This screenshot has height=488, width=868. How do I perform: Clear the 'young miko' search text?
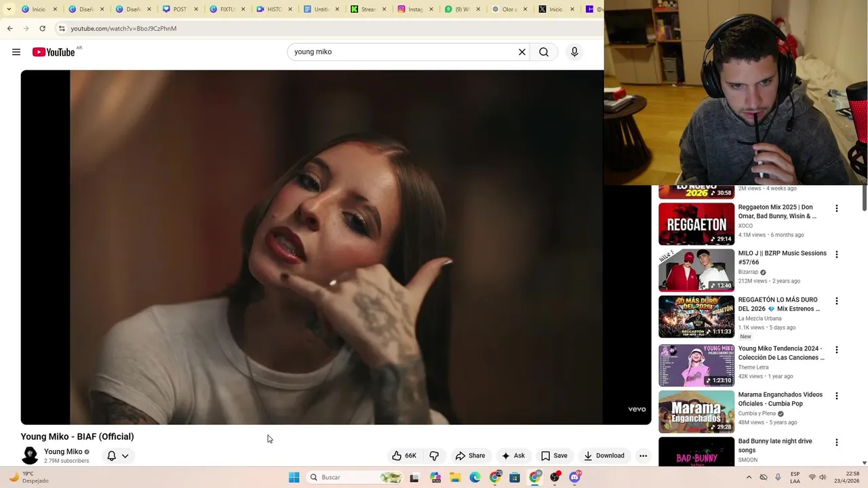click(x=522, y=52)
